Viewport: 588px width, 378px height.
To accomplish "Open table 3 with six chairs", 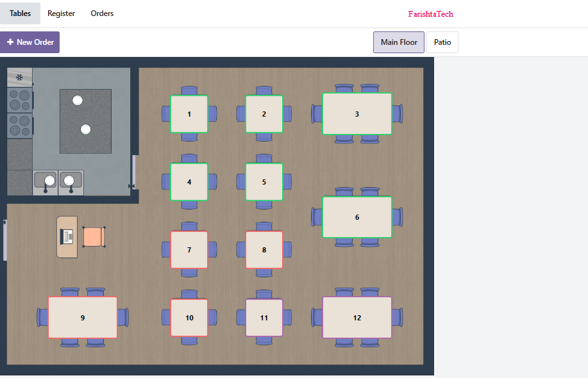I will [x=357, y=114].
